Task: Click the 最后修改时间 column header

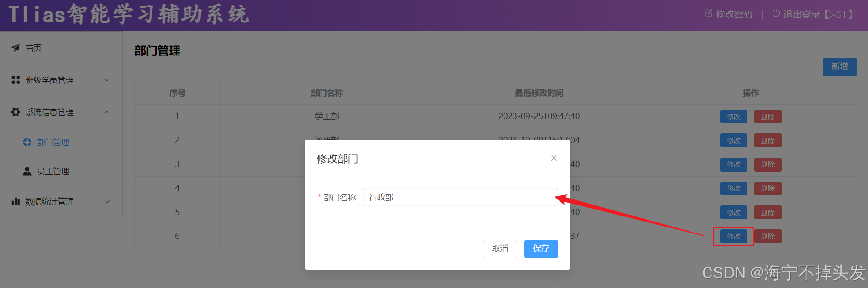Action: 539,93
